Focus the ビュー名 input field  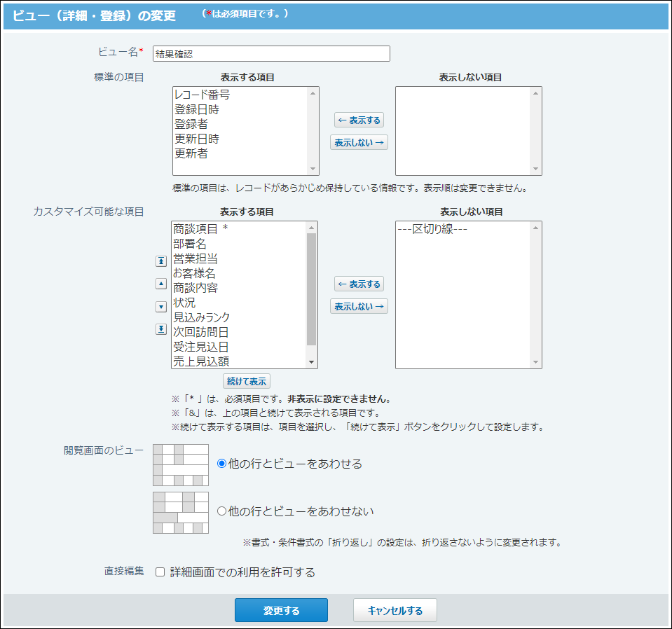271,53
